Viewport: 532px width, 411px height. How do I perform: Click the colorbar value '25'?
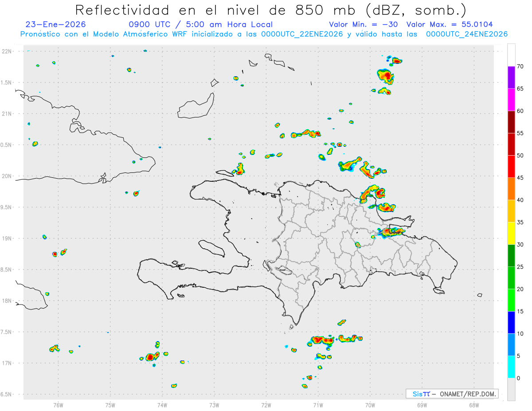click(520, 267)
